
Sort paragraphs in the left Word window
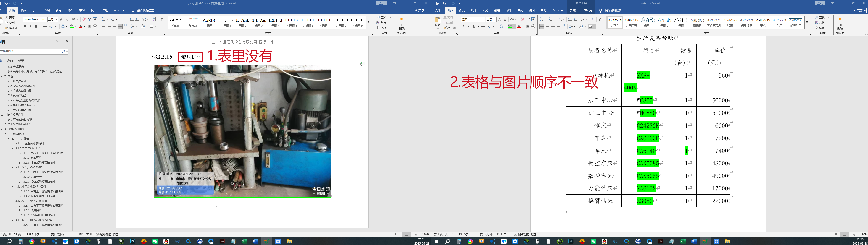click(x=154, y=19)
